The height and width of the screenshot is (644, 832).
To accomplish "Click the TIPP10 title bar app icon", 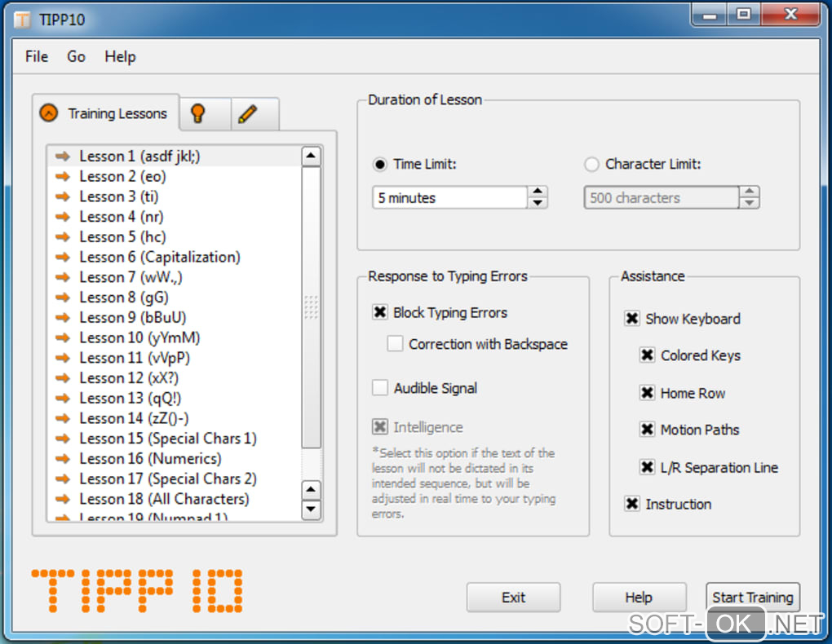I will coord(22,20).
